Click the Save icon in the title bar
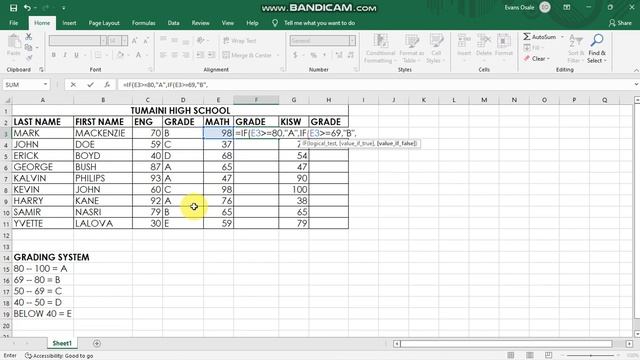 13,8
